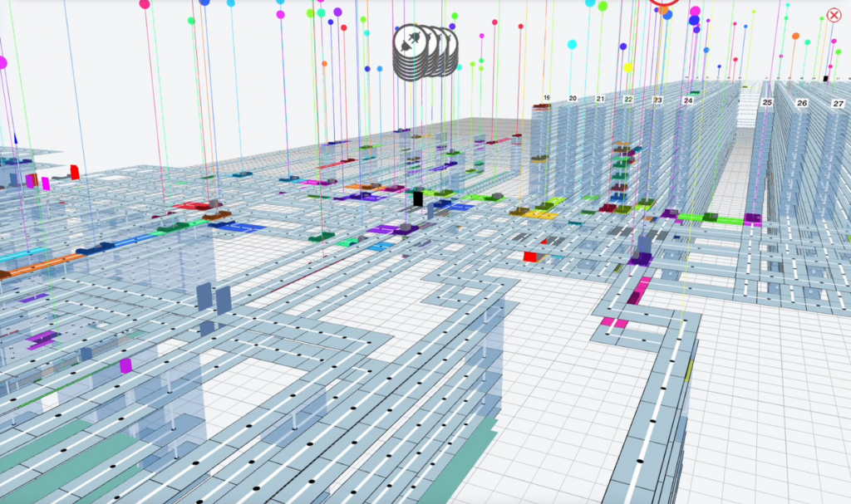The width and height of the screenshot is (851, 504).
Task: Close the 3D view with red X
Action: [834, 15]
